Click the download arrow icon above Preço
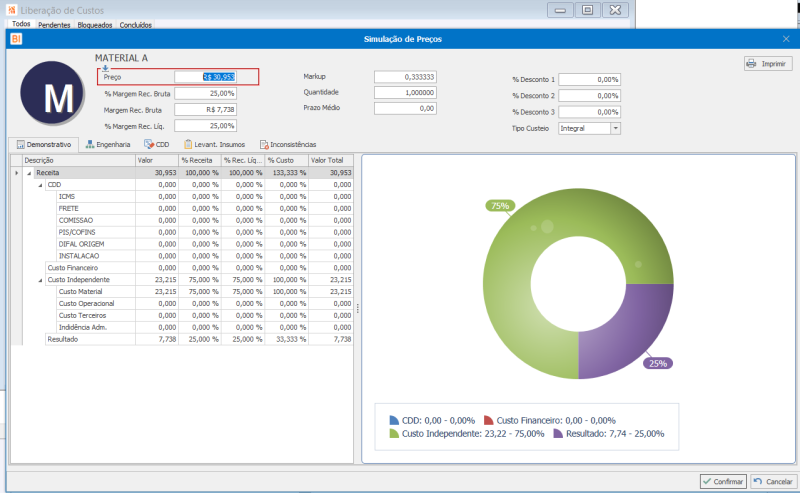Screen dimensions: 800x493 pyautogui.click(x=105, y=68)
